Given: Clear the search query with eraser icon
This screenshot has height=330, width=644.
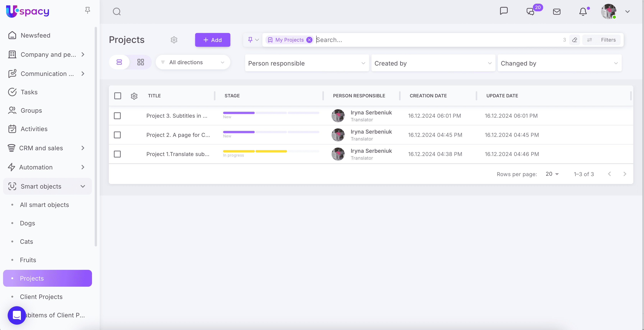Looking at the screenshot, I should click(x=574, y=40).
